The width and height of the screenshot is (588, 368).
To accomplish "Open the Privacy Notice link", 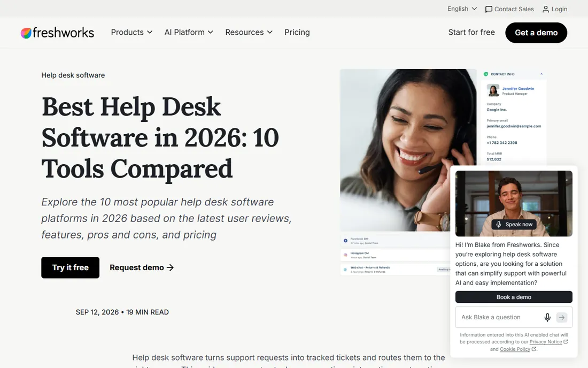I will [546, 342].
